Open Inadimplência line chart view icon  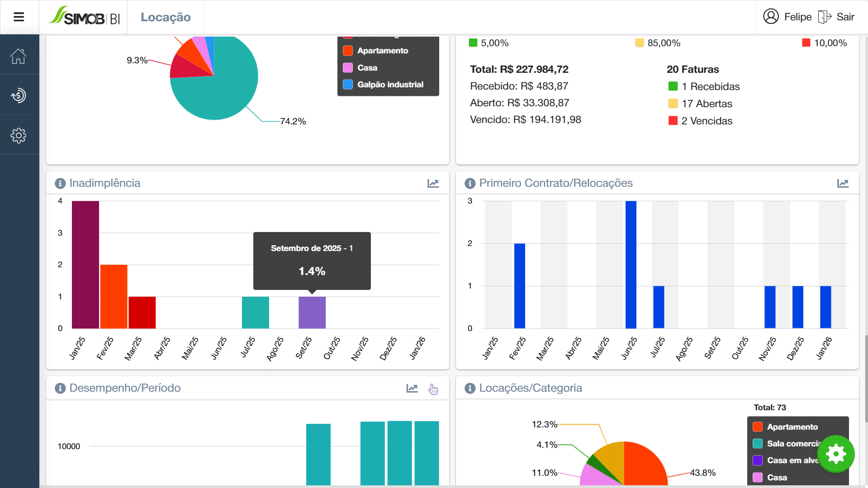tap(433, 183)
